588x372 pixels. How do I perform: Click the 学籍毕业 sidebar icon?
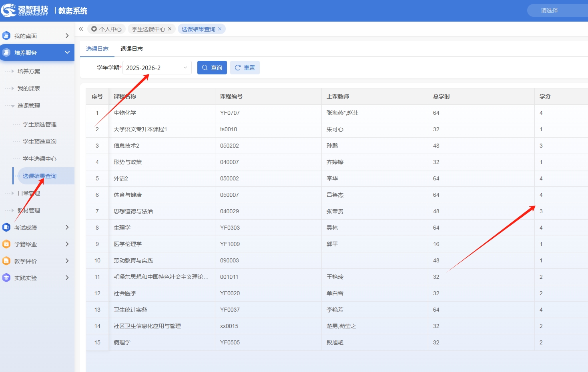pyautogui.click(x=6, y=244)
